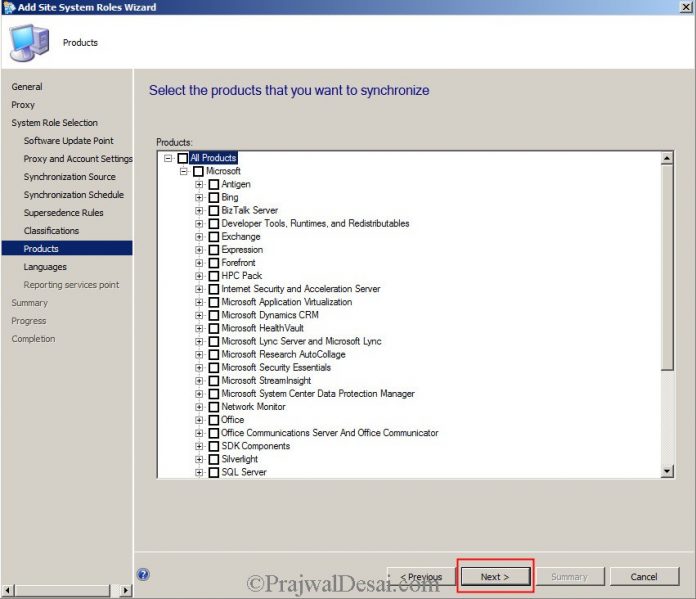Image resolution: width=696 pixels, height=599 pixels.
Task: Click sidebar scroll right arrow
Action: 126,591
